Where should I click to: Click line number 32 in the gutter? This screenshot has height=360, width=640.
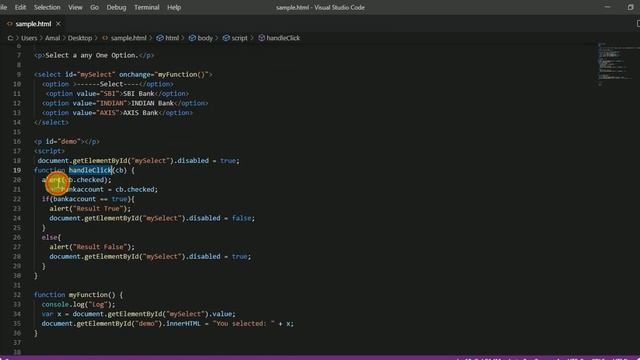tap(17, 295)
